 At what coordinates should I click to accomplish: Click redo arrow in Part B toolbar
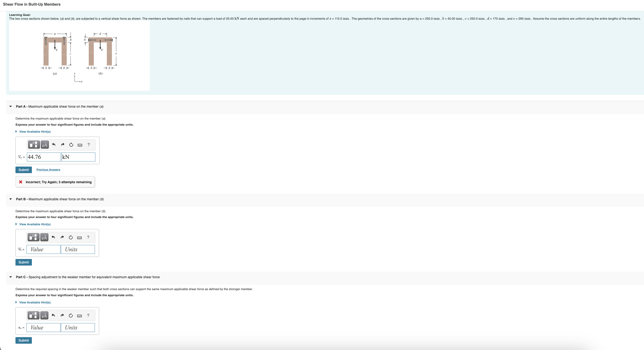(x=62, y=237)
